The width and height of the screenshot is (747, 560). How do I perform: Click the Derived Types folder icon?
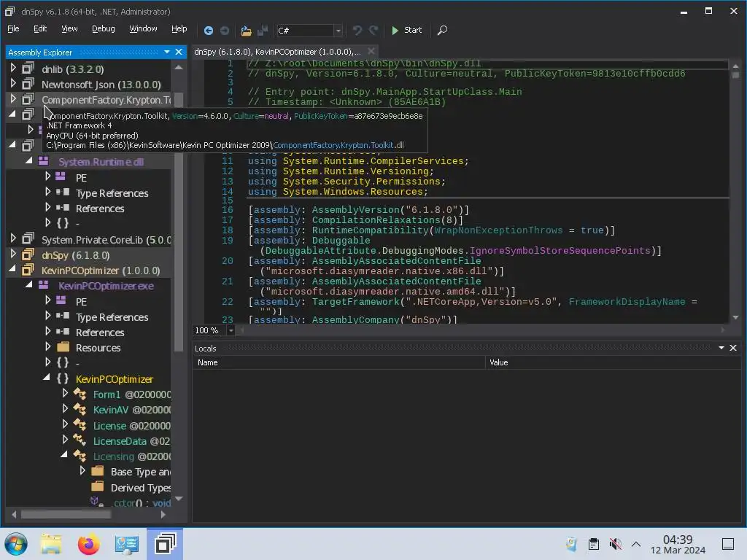point(97,486)
